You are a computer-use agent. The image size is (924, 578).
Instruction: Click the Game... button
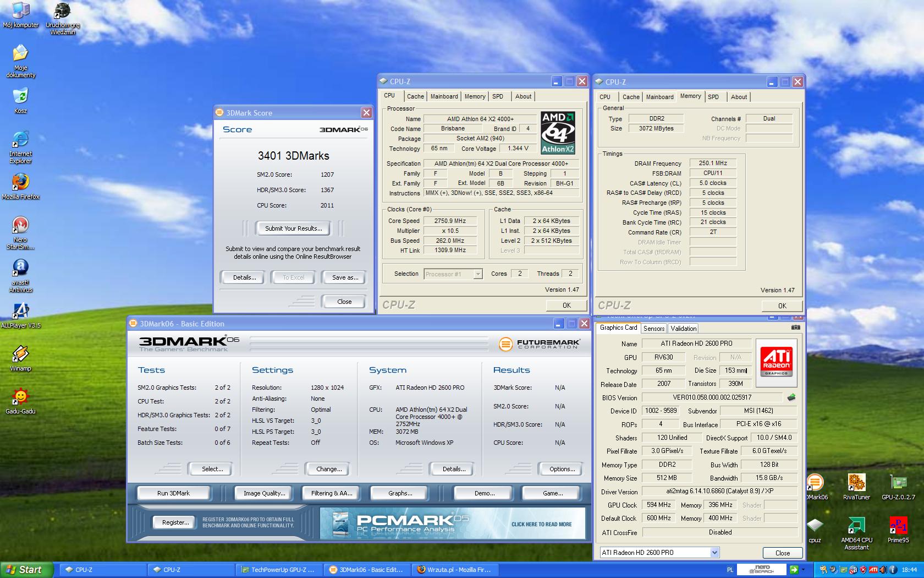pyautogui.click(x=553, y=493)
